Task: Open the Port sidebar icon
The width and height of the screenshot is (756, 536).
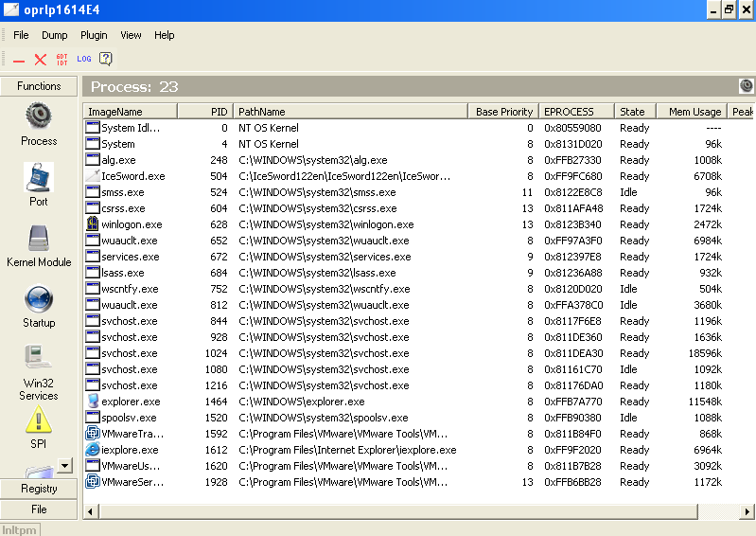Action: (x=39, y=177)
